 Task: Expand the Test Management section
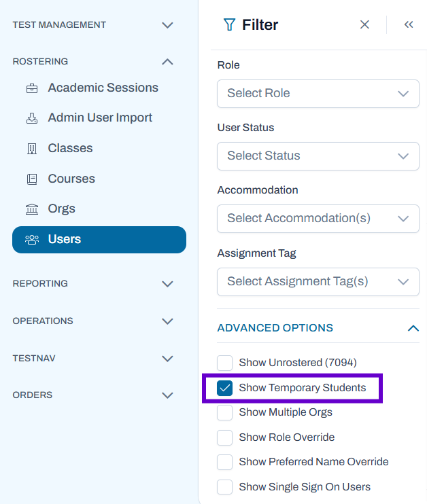(x=167, y=25)
